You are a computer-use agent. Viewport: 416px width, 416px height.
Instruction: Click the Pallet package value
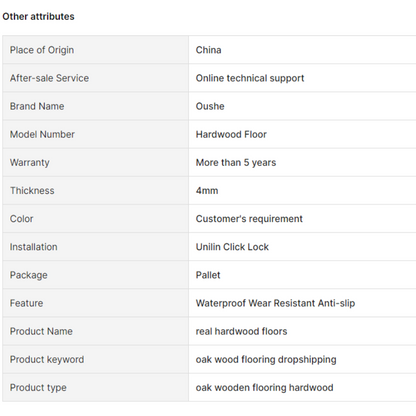pos(208,275)
